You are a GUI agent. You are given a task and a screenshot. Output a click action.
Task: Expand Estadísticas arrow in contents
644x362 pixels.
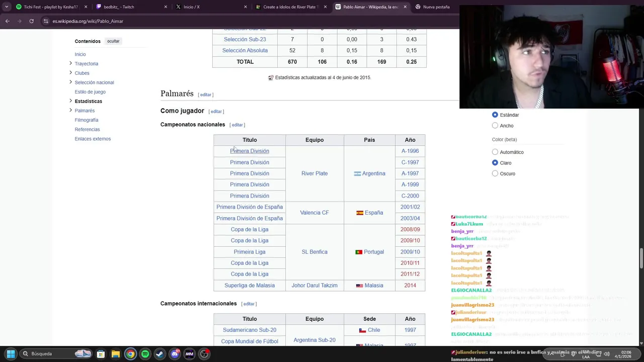coord(70,101)
